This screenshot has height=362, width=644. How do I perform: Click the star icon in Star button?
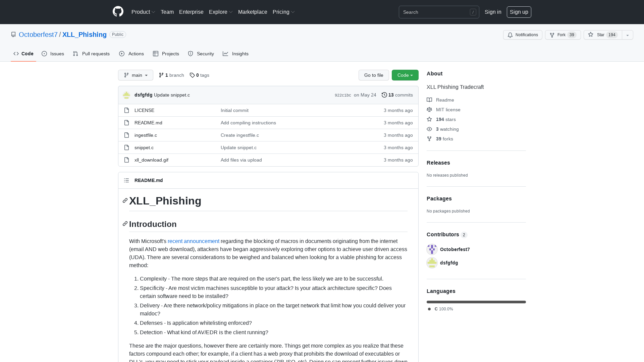tap(591, 35)
